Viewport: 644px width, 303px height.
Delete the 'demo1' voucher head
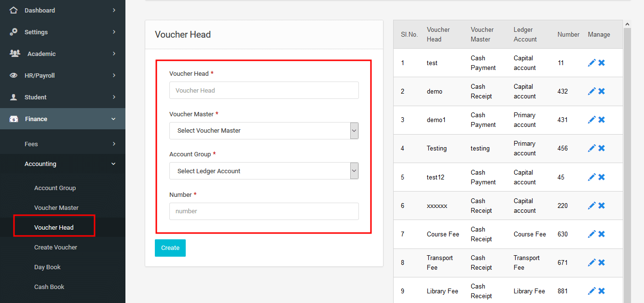(x=602, y=120)
